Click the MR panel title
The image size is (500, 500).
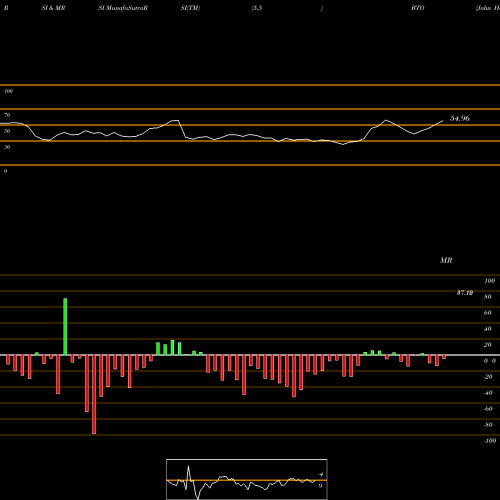point(446,260)
